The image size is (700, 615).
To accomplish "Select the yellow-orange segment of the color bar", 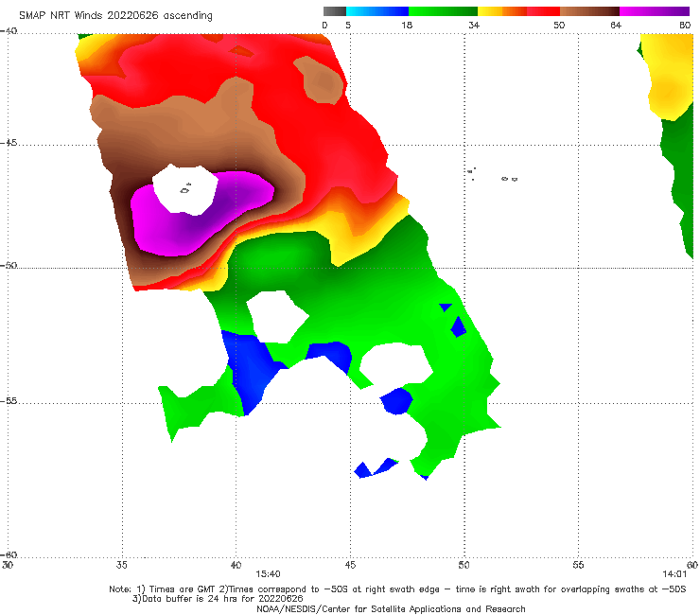I will [502, 11].
